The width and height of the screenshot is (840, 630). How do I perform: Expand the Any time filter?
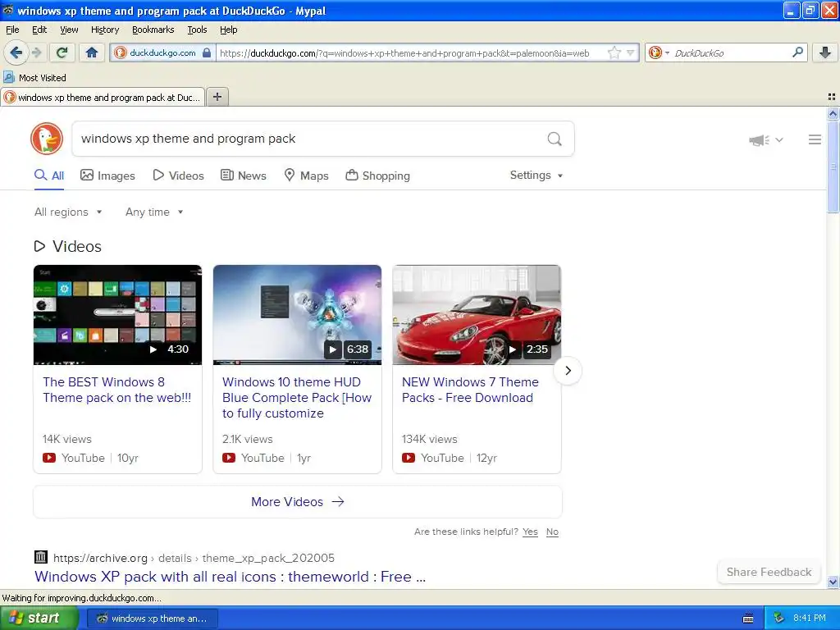[154, 212]
